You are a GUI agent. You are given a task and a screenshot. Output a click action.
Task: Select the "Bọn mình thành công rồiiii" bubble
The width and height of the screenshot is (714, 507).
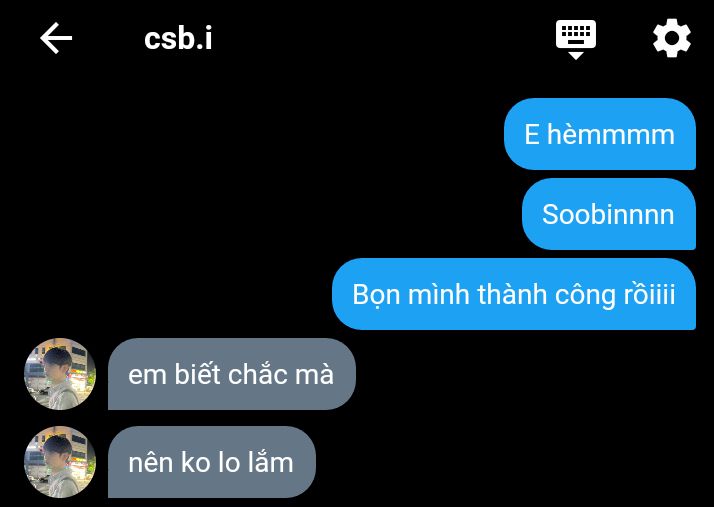tap(514, 294)
